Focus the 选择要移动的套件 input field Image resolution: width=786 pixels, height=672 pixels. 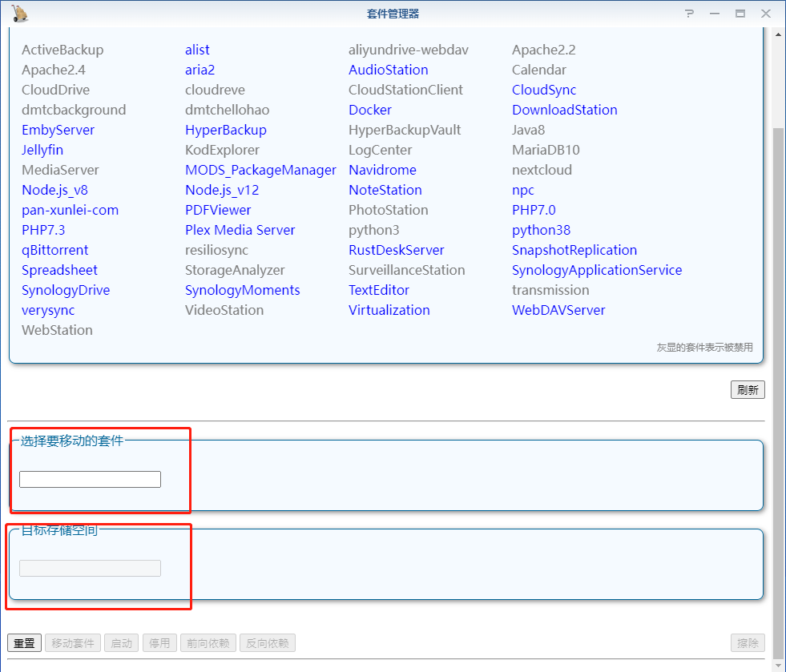click(x=91, y=479)
